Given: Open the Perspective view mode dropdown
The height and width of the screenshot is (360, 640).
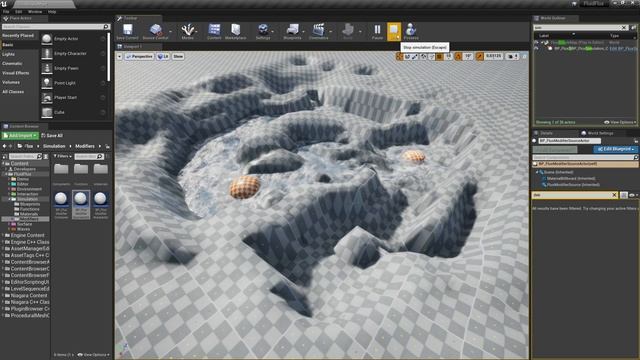Looking at the screenshot, I should (139, 56).
